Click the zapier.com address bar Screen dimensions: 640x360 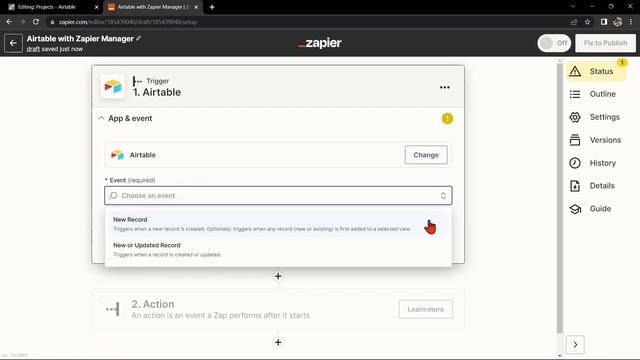tap(306, 22)
